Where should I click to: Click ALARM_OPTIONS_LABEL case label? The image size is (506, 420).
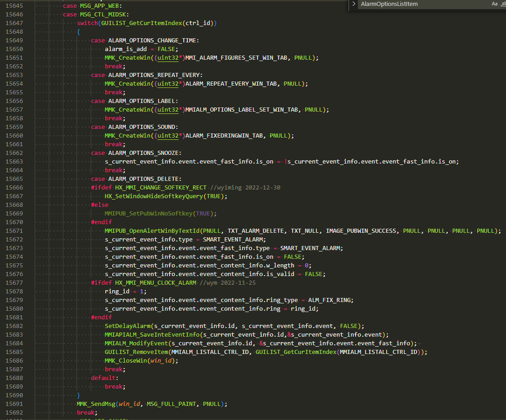(x=141, y=101)
